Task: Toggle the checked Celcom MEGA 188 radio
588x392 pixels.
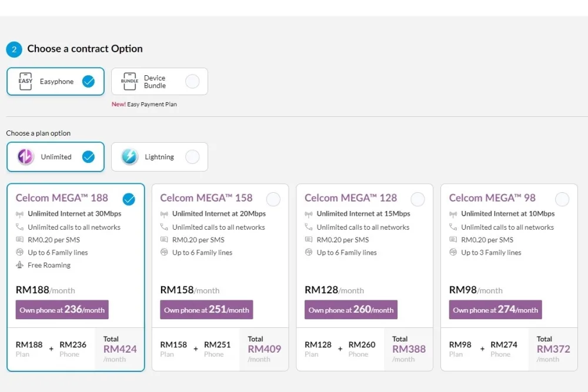Action: pyautogui.click(x=129, y=199)
